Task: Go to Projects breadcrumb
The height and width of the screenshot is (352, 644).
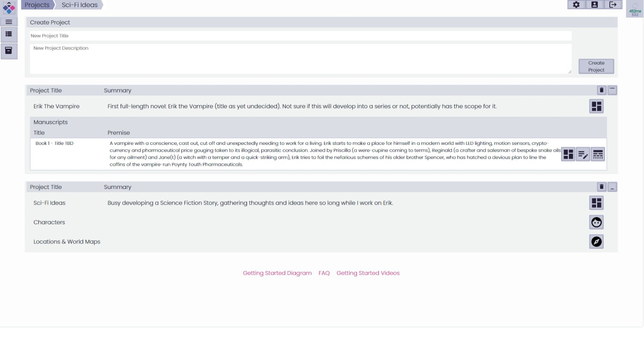Action: tap(37, 5)
